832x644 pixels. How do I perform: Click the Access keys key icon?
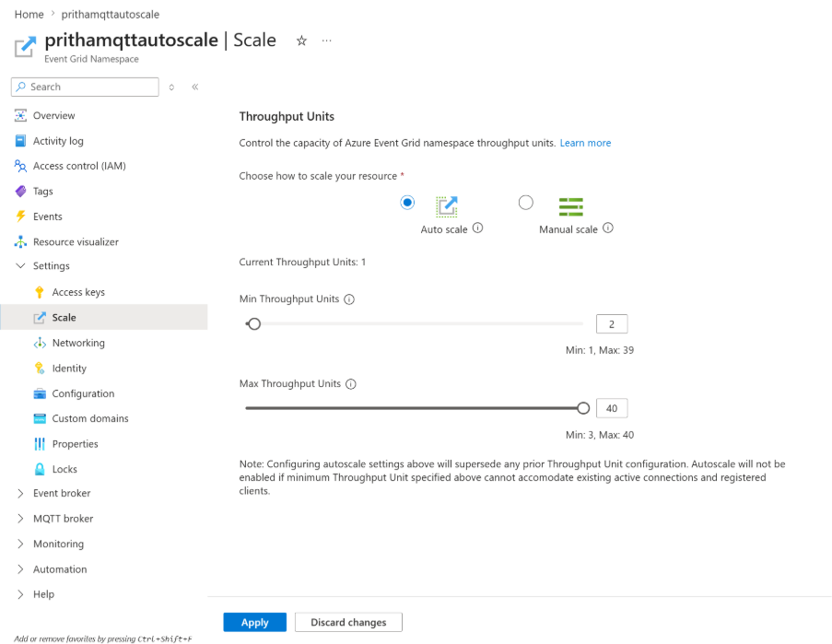tap(40, 292)
